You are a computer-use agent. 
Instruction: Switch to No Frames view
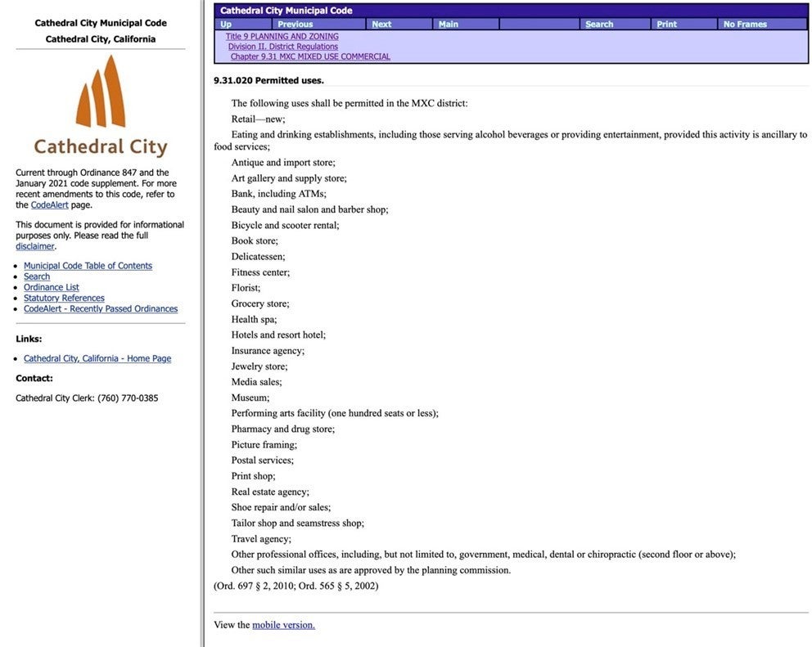coord(745,25)
